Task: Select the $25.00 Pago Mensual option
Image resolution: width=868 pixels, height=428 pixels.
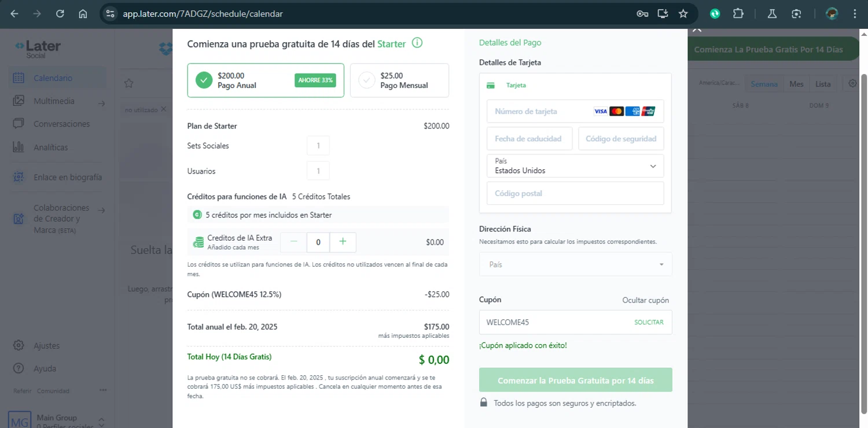Action: (x=399, y=80)
